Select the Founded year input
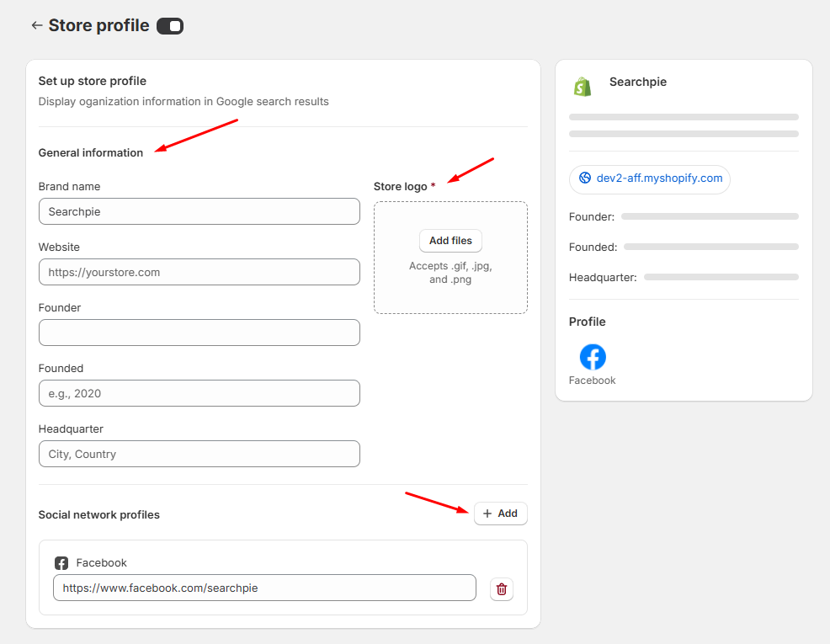Image resolution: width=830 pixels, height=644 pixels. 199,393
